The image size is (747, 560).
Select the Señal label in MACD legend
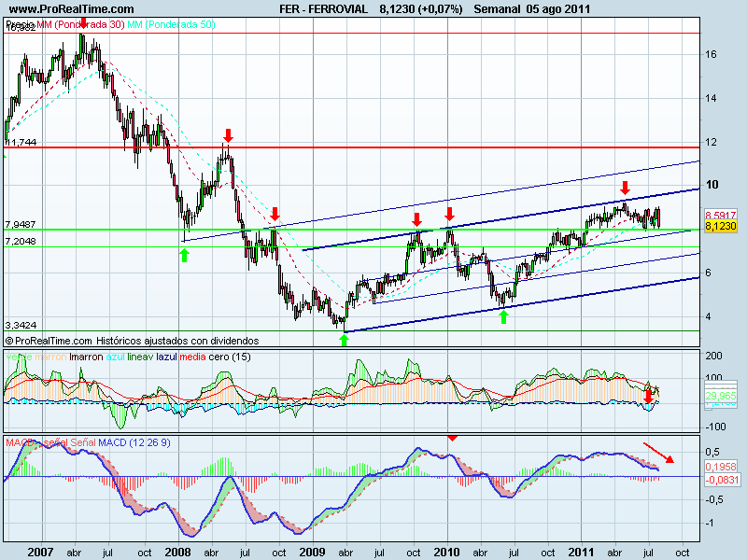pos(83,442)
